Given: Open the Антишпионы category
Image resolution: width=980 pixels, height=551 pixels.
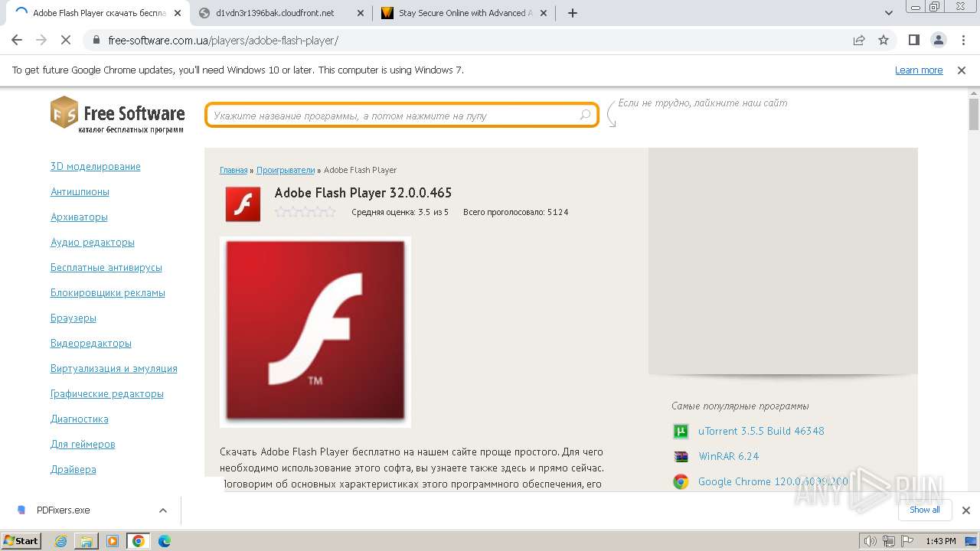Looking at the screenshot, I should (x=80, y=191).
